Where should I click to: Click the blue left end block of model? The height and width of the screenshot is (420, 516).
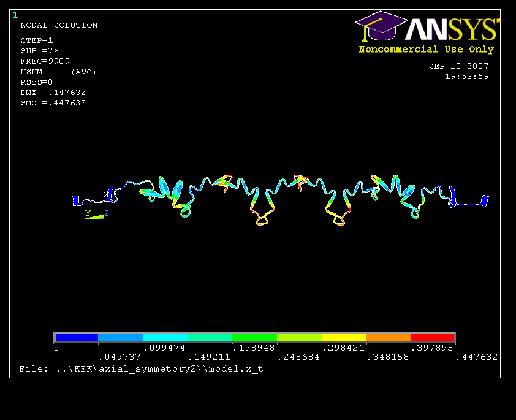pos(76,200)
